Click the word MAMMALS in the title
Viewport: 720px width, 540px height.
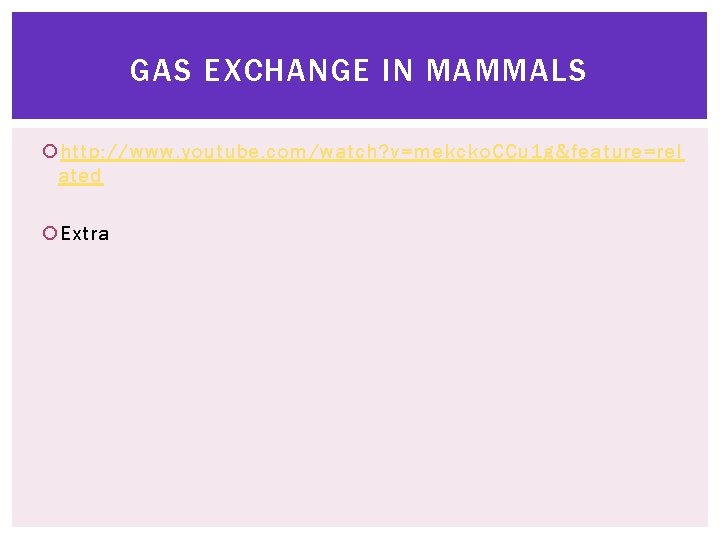tap(506, 70)
